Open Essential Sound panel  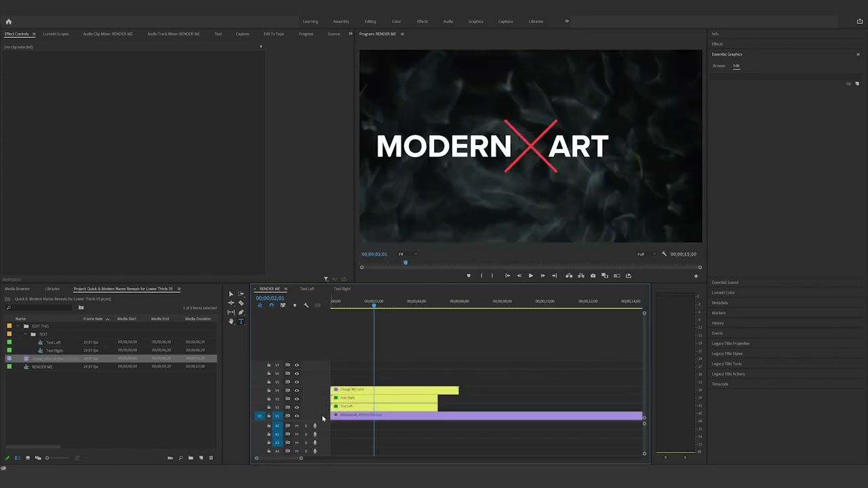pos(725,283)
